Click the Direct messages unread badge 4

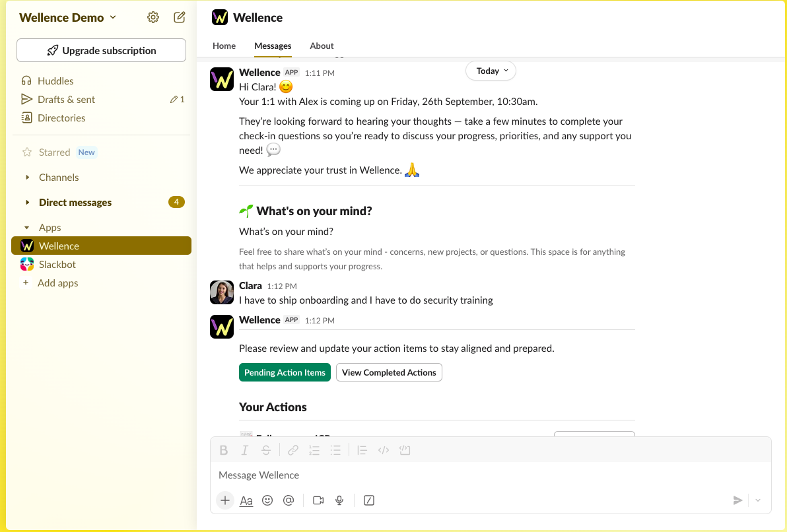(x=176, y=202)
